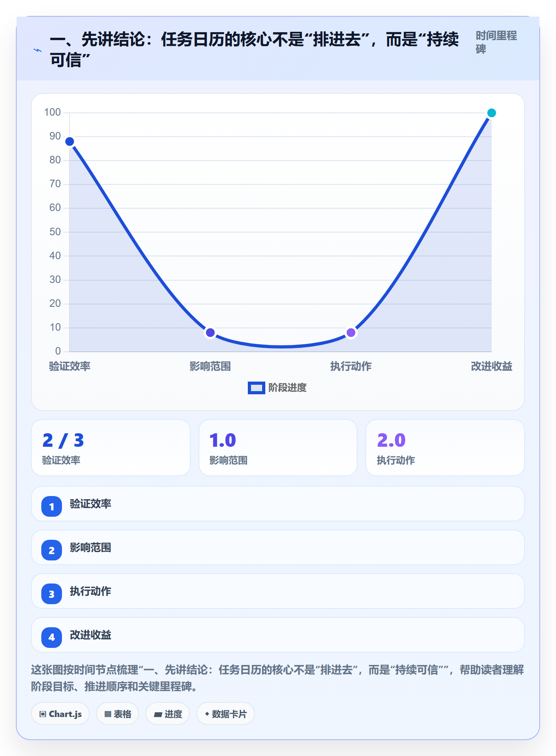The height and width of the screenshot is (756, 556).
Task: Click the Chart.js tag chip
Action: pyautogui.click(x=60, y=714)
